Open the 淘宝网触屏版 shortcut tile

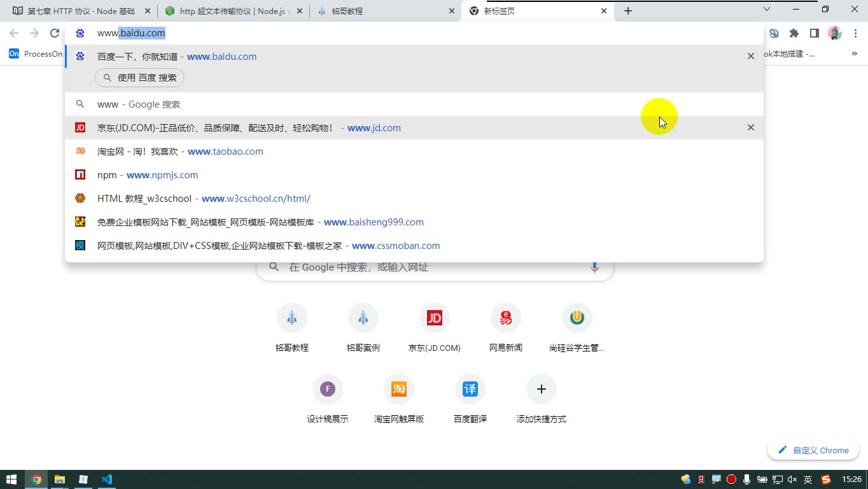(x=399, y=399)
